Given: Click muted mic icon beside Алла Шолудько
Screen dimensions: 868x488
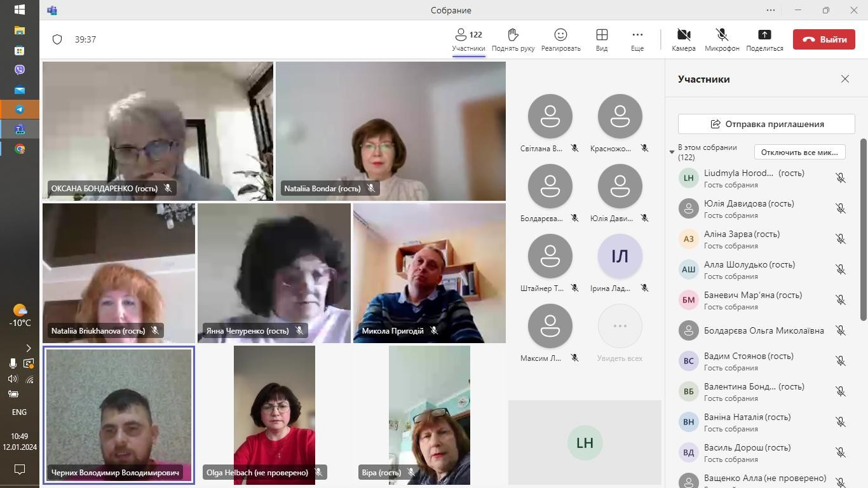Looking at the screenshot, I should click(x=840, y=269).
